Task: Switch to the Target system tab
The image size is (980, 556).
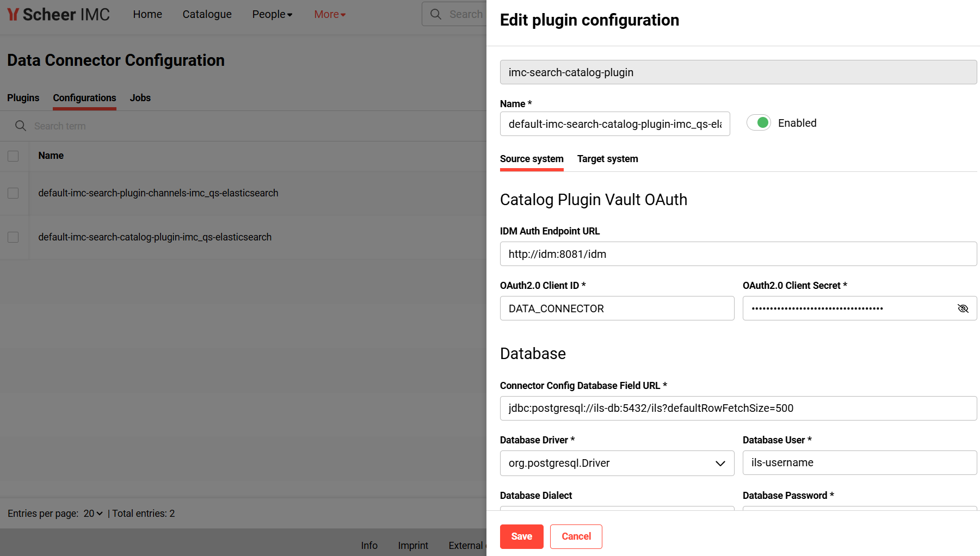Action: [607, 159]
